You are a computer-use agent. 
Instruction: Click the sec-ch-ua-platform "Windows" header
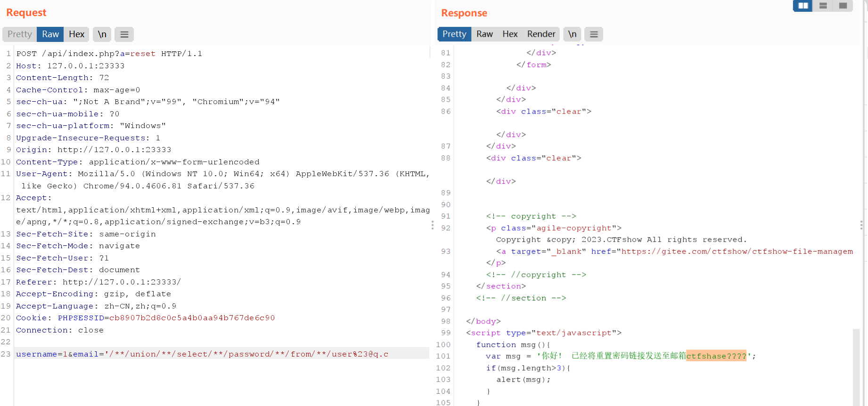(91, 126)
